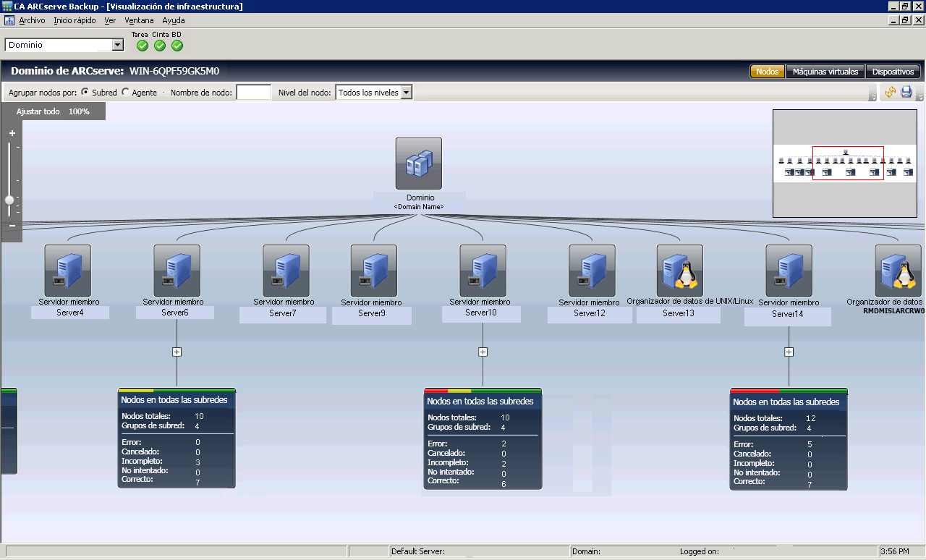
Task: Click the RMDMISLARCRW0 name label
Action: pos(894,311)
